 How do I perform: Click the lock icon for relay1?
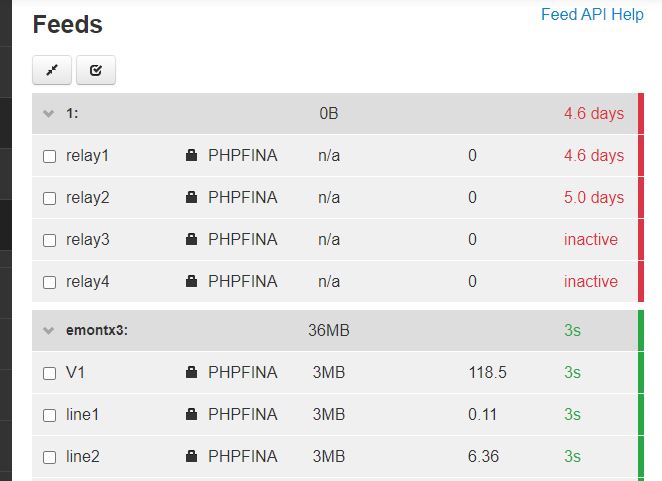pyautogui.click(x=191, y=155)
